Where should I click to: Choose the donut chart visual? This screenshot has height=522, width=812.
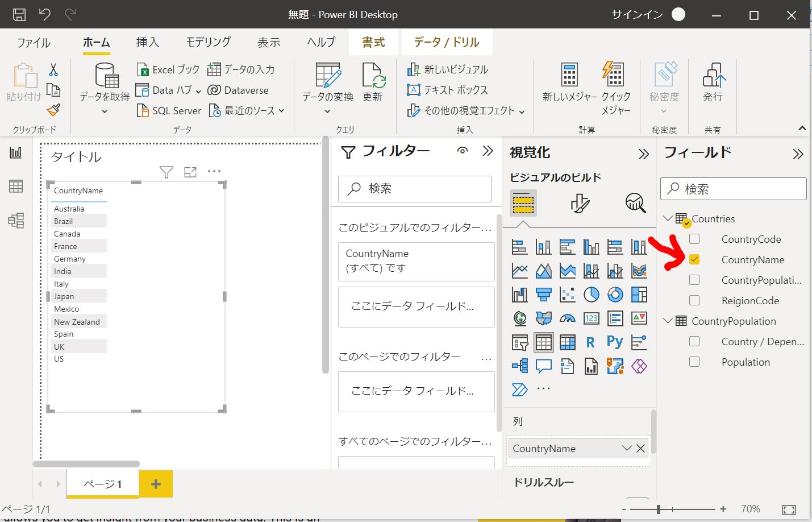coord(615,295)
